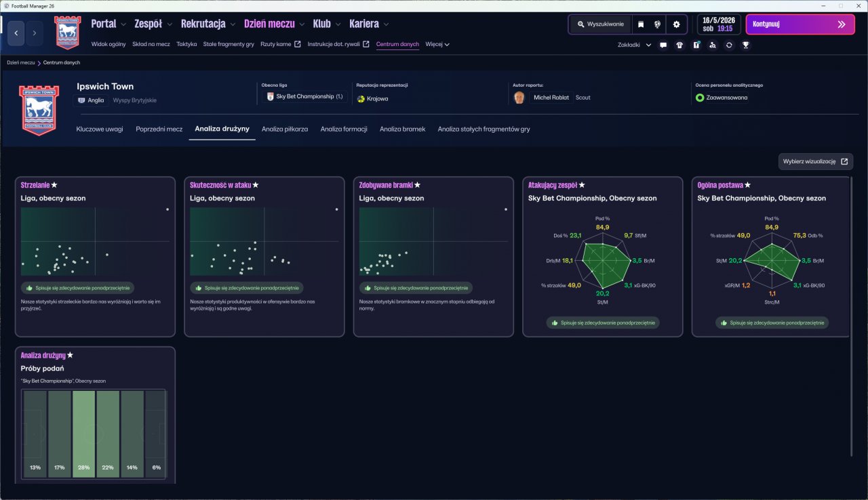Go forward with the right arrow button
The image size is (868, 500).
34,33
